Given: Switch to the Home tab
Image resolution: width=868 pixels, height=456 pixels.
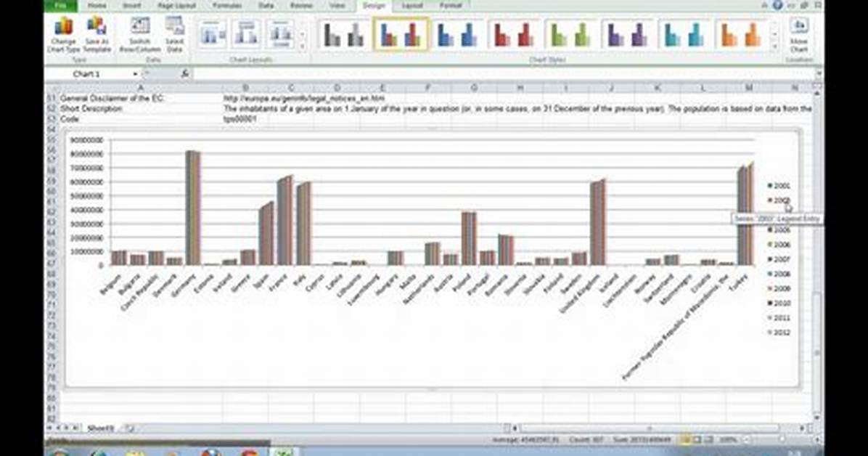Looking at the screenshot, I should 97,6.
